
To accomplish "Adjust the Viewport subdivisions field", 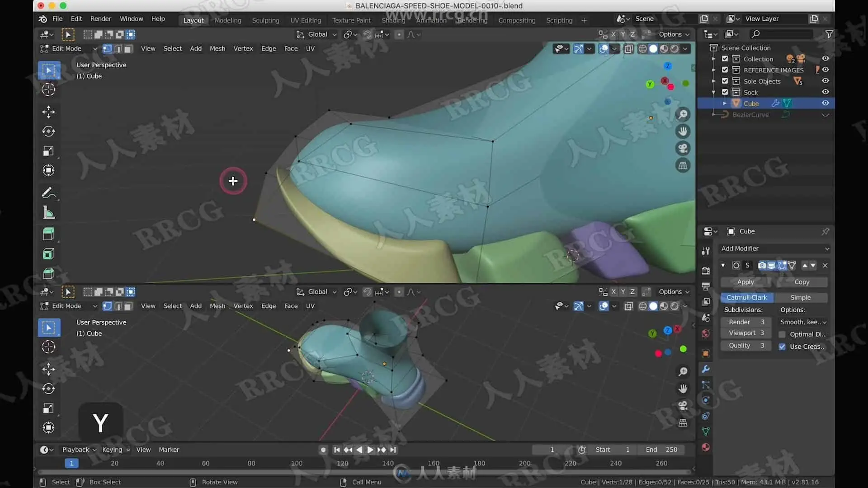I will coord(746,333).
